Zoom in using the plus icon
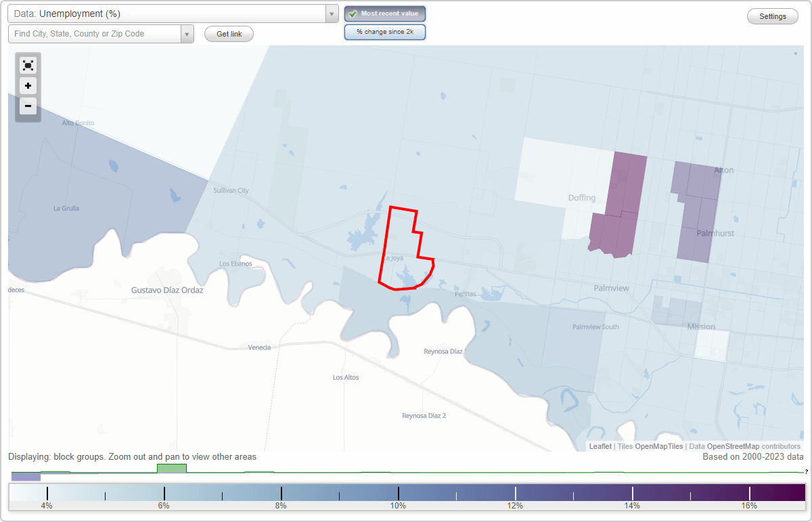 click(x=28, y=85)
